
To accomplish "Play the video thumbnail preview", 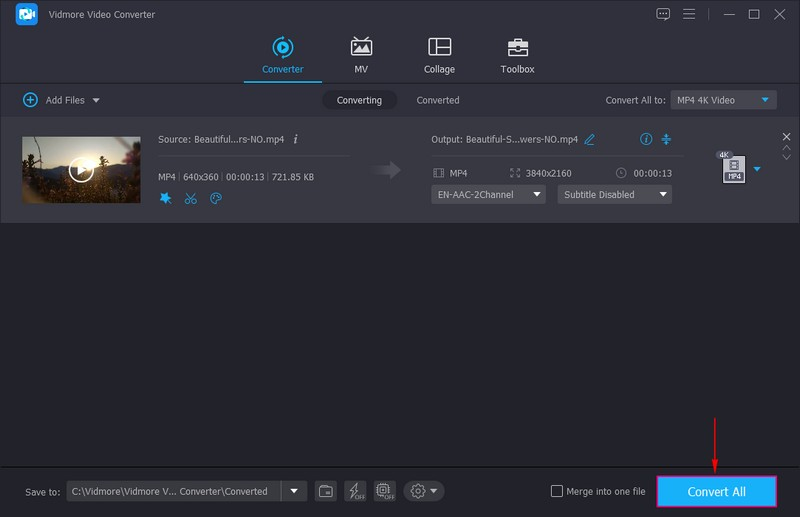I will [81, 170].
